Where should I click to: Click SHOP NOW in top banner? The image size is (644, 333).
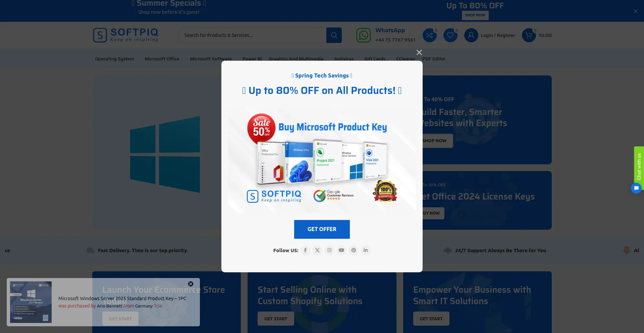coord(475,15)
